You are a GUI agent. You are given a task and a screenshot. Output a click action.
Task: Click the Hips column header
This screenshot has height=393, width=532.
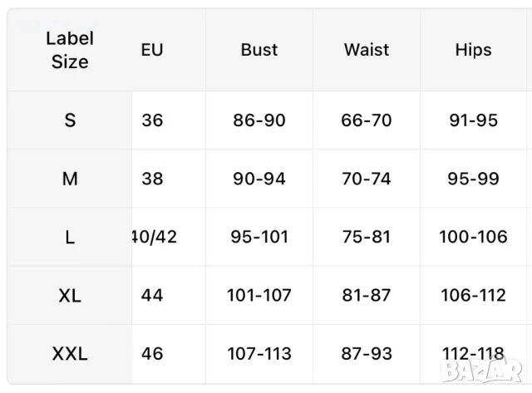tap(473, 50)
